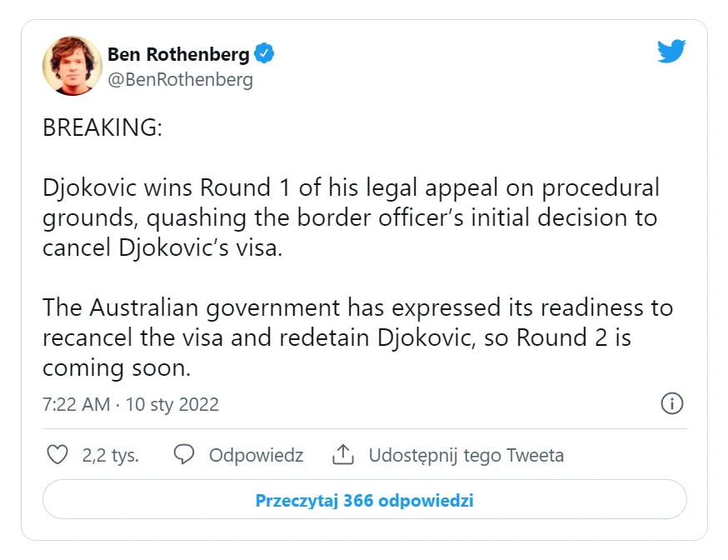Open Ben Rothenberg's profile picture
The image size is (728, 560).
point(72,66)
